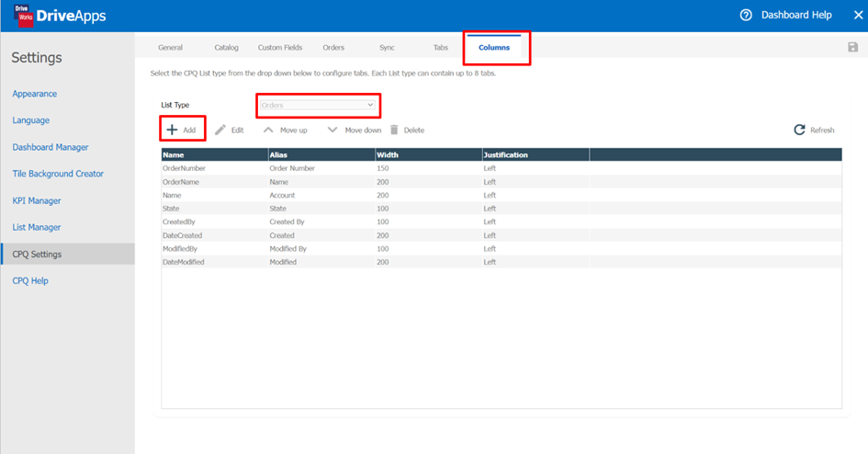Click the Width column header
The image size is (868, 454).
pyautogui.click(x=428, y=155)
